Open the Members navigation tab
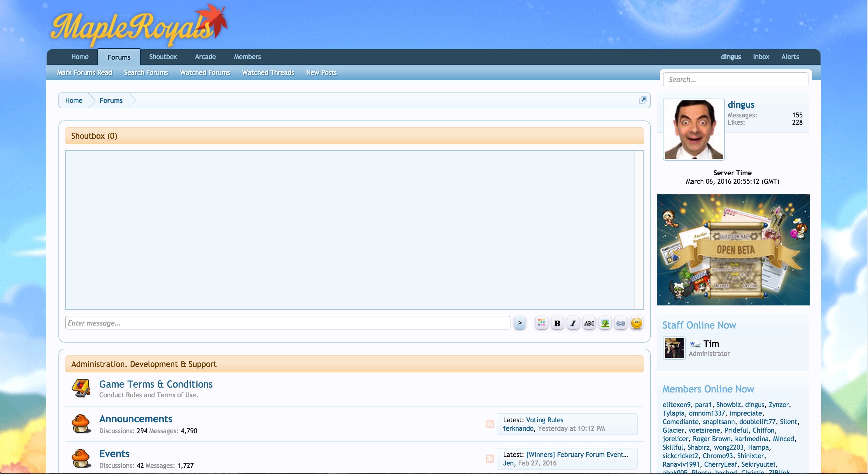Screen dimensions: 868x474 [247, 57]
